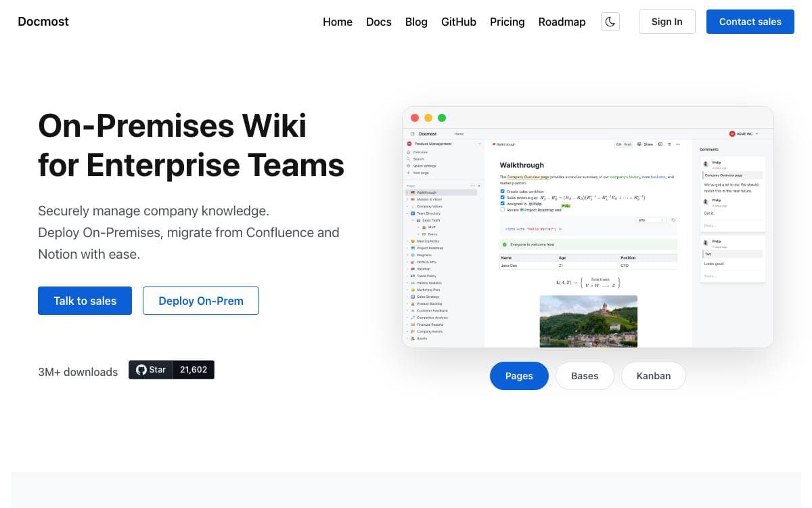Open the Home navigation link
The image size is (812, 508).
coord(338,22)
